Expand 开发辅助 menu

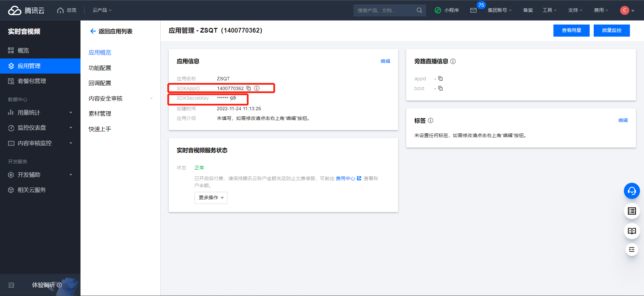pos(40,175)
